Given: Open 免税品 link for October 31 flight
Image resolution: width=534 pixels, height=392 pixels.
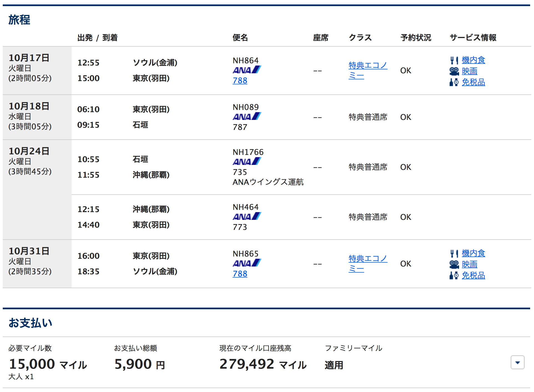Looking at the screenshot, I should coord(473,276).
